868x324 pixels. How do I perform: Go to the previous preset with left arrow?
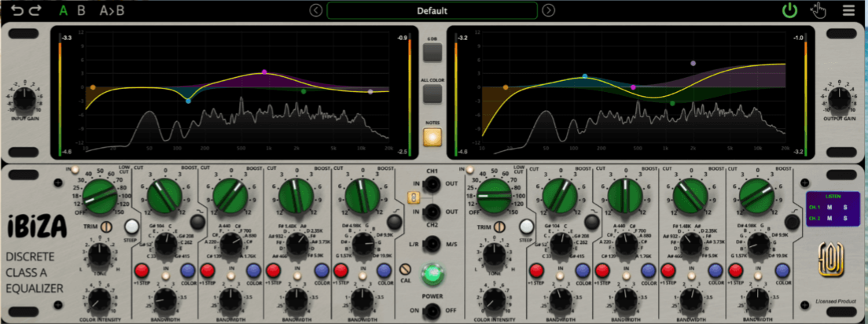(316, 10)
